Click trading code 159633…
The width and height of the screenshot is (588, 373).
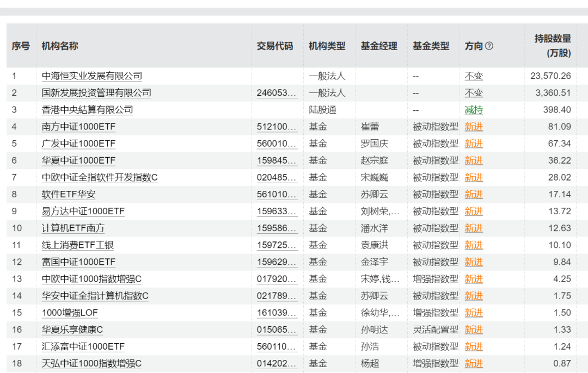point(277,211)
